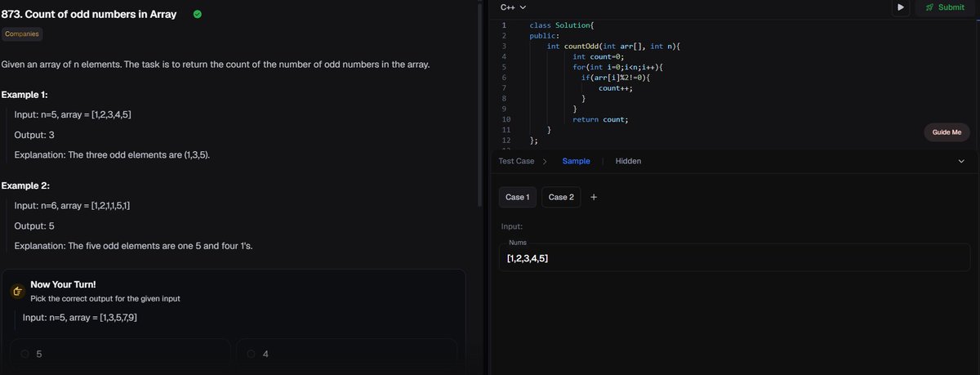Add a new test case with plus

[x=594, y=197]
